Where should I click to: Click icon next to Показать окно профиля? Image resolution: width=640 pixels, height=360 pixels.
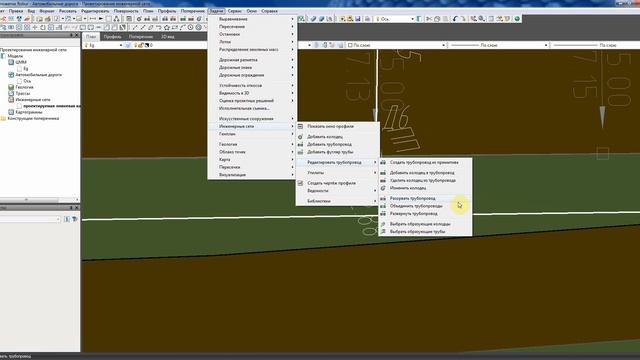[x=300, y=127]
